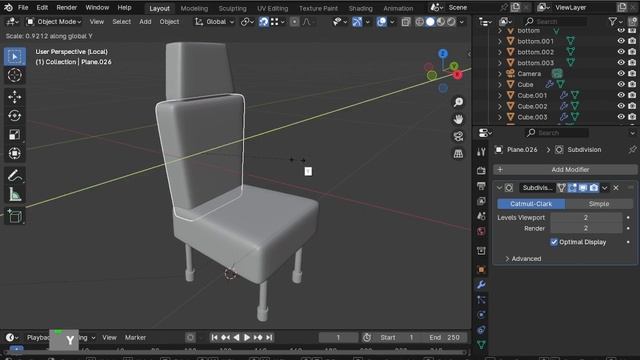Select the Move tool

[15, 97]
